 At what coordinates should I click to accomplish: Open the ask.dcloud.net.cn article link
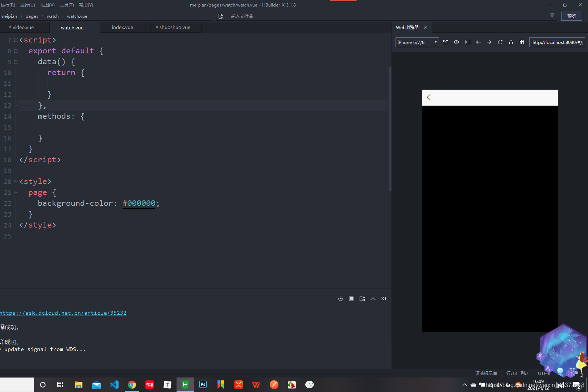(63, 313)
